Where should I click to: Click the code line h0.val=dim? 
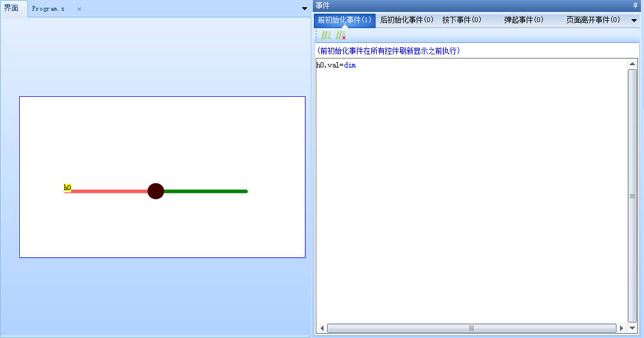(x=336, y=65)
